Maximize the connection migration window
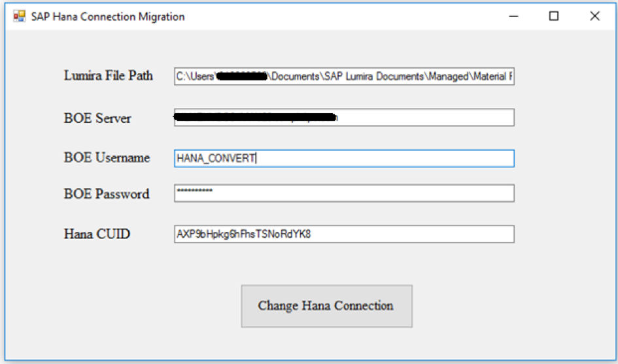Screen dimensions: 618x364 (x=554, y=16)
